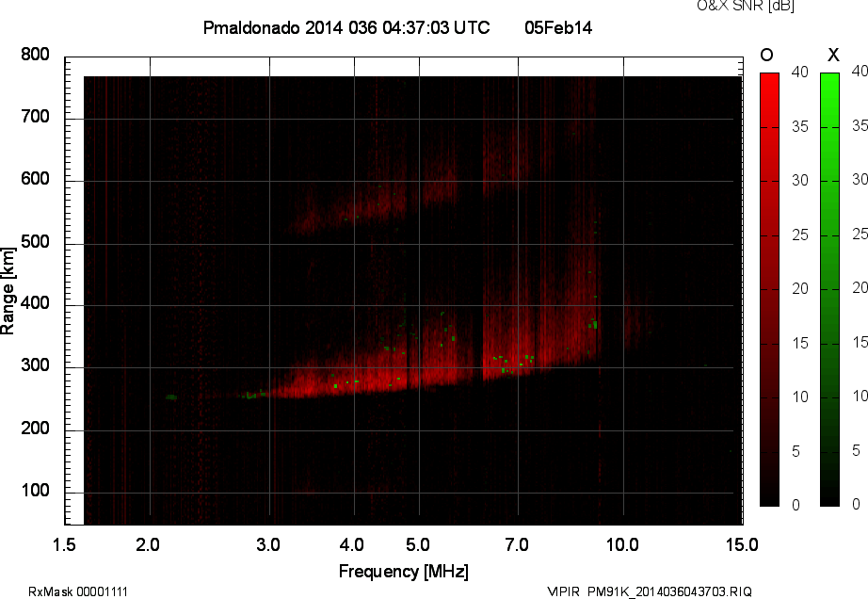Click the 'X' colorbar label
The width and height of the screenshot is (868, 599).
[833, 55]
